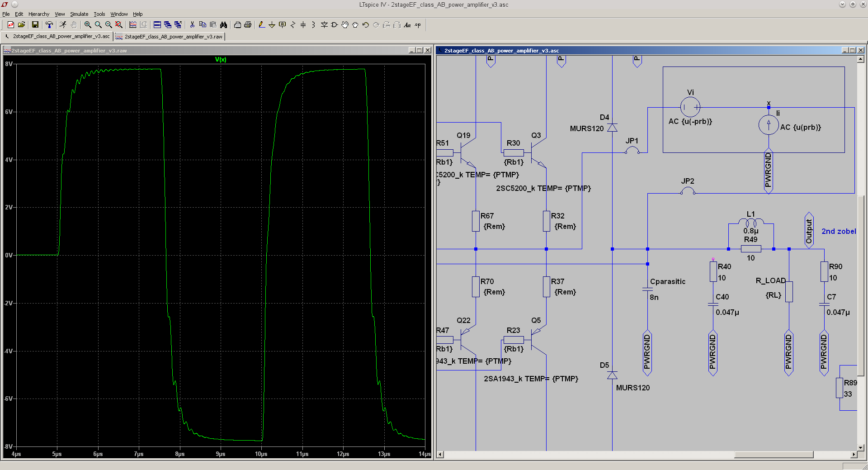Click the schematic horizontal scrollbar thumb

[774, 454]
